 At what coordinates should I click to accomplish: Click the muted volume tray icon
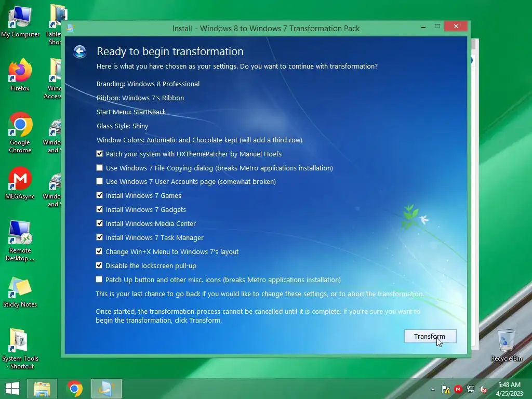tap(483, 389)
